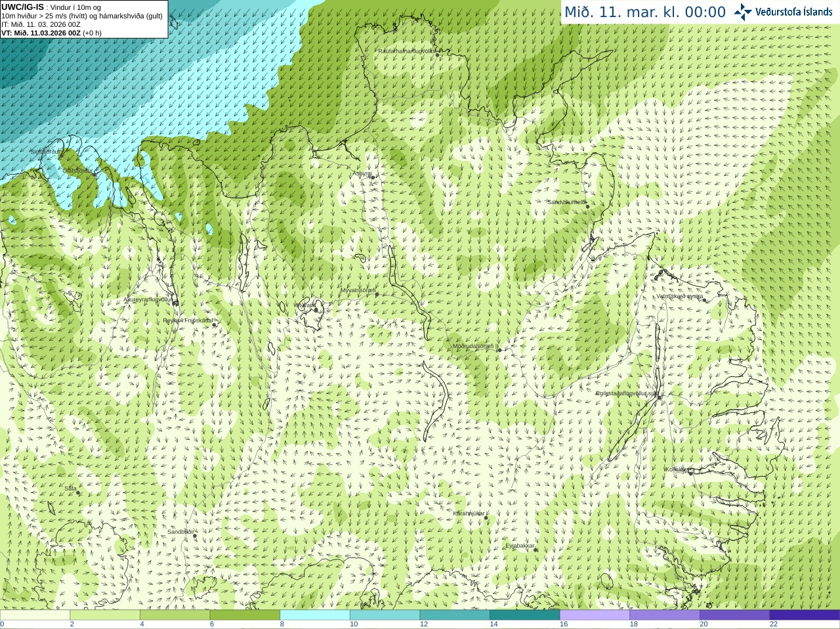This screenshot has width=840, height=629.
Task: Click the Vatnsskarð eystra station marker
Action: click(705, 299)
